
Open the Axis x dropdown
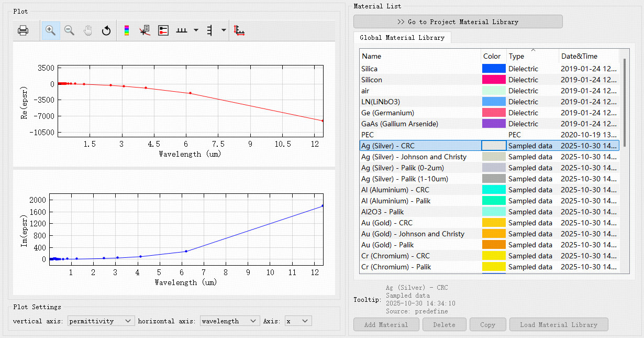tap(298, 321)
